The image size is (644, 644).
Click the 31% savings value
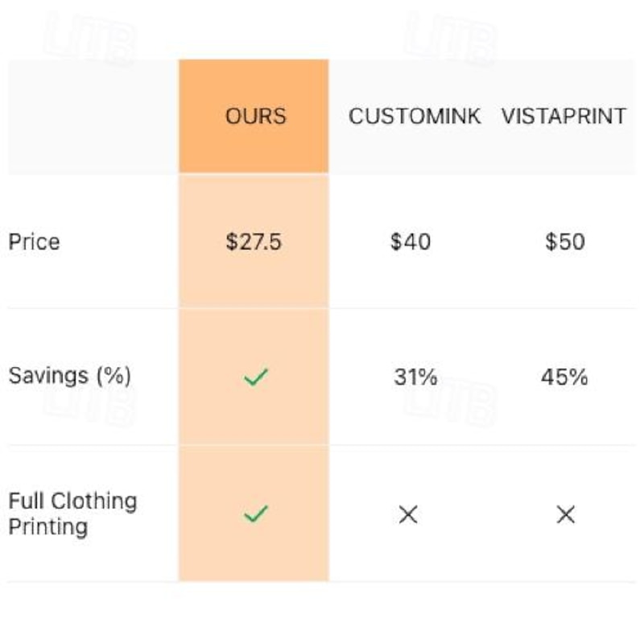point(415,377)
